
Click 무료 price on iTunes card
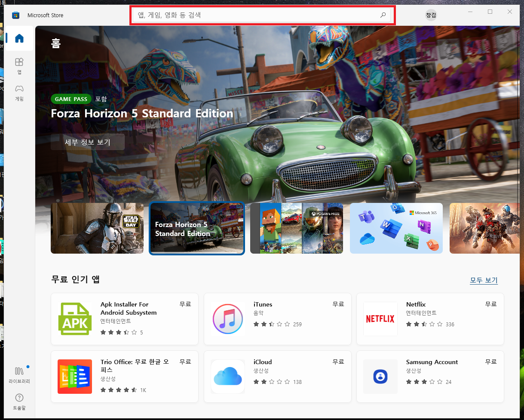pos(338,304)
